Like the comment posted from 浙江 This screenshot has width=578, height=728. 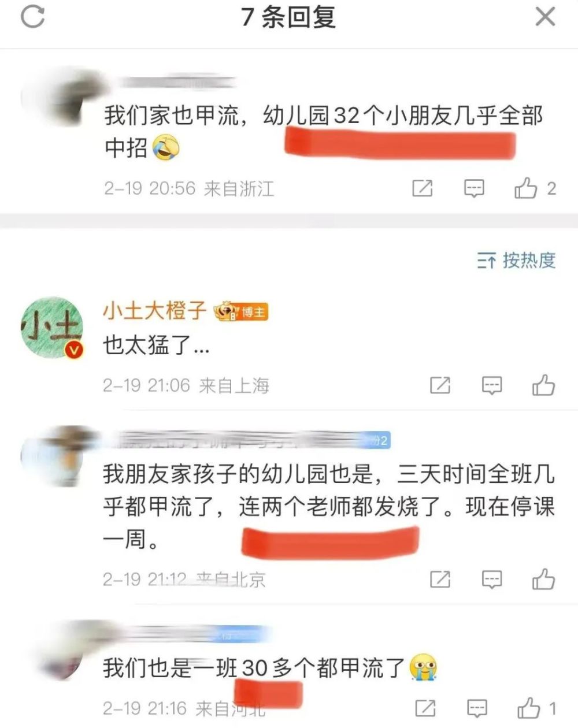point(535,188)
